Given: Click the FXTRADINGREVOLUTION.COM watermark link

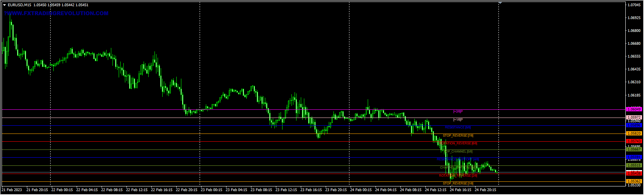Looking at the screenshot, I should [x=56, y=13].
